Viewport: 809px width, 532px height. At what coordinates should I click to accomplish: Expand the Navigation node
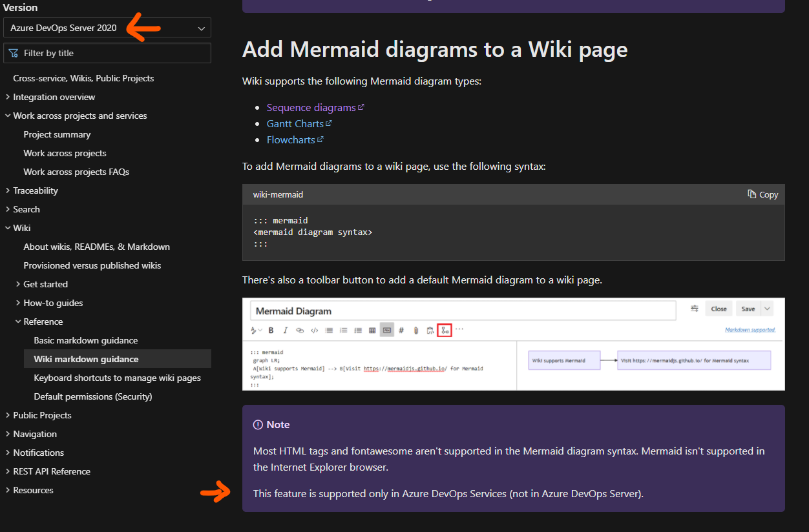point(35,434)
